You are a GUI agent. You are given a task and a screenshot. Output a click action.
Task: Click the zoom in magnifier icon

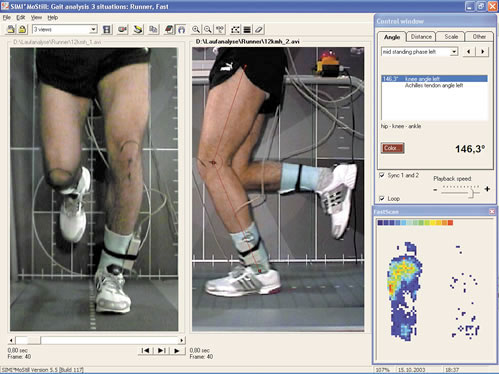pyautogui.click(x=196, y=30)
